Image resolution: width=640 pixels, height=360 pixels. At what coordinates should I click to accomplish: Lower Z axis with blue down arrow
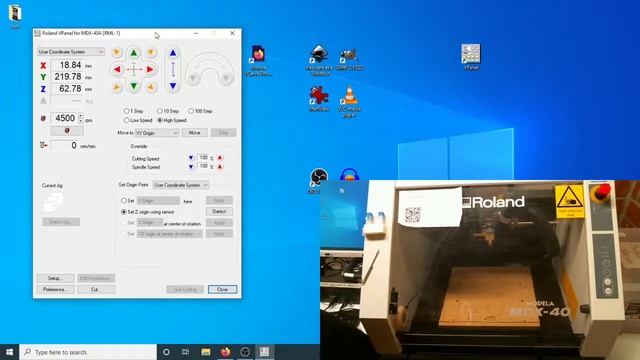pos(173,86)
